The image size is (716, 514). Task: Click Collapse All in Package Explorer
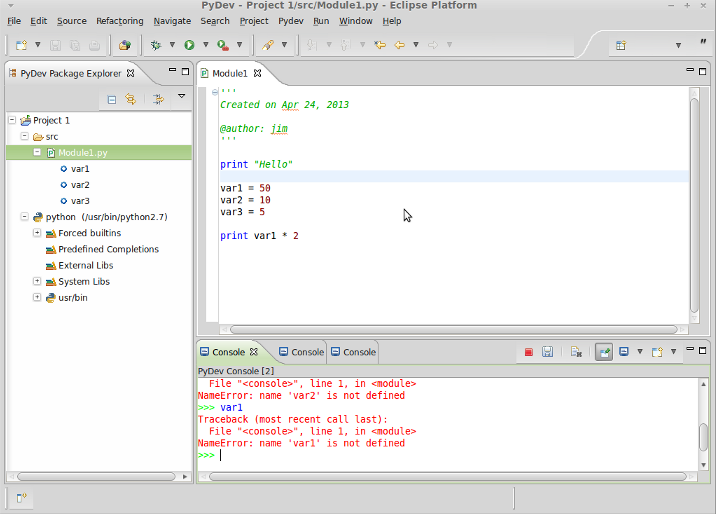pos(112,100)
